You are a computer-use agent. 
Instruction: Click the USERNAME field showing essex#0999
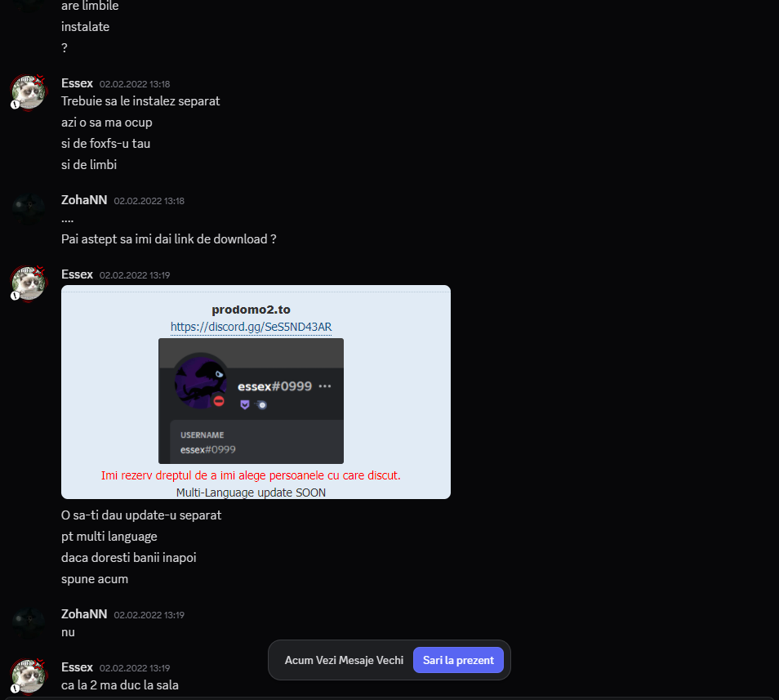(x=257, y=442)
